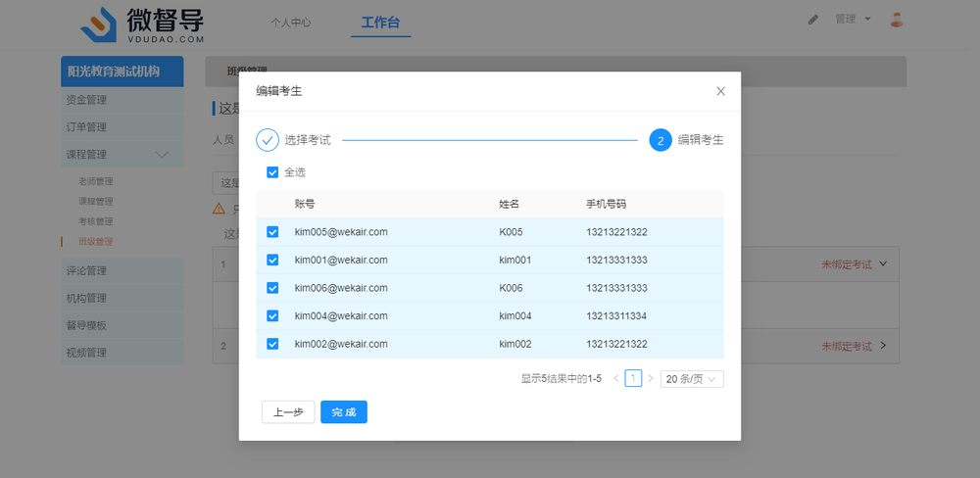Click the 人员 label behind dialog
This screenshot has width=980, height=478.
click(223, 139)
